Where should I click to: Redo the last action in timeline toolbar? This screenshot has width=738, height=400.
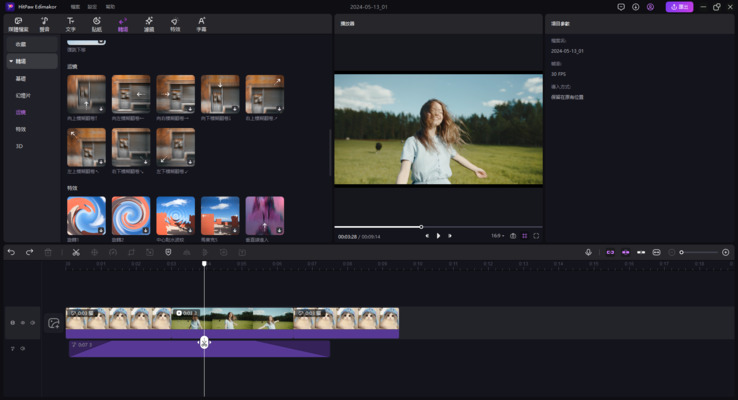coord(29,252)
